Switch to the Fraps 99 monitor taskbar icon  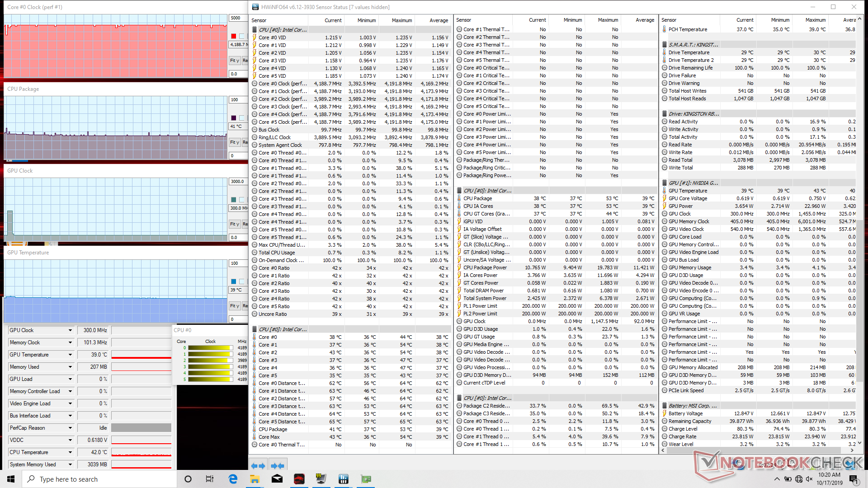[321, 479]
